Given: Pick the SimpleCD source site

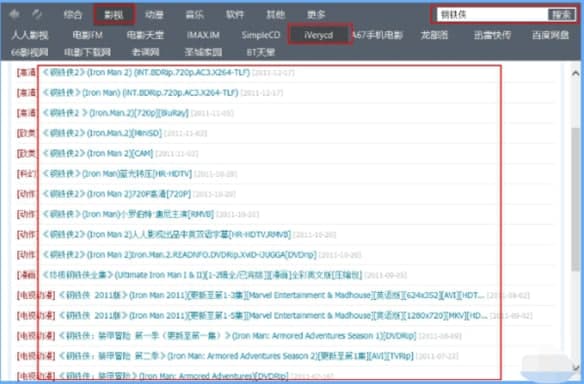Looking at the screenshot, I should tap(261, 35).
